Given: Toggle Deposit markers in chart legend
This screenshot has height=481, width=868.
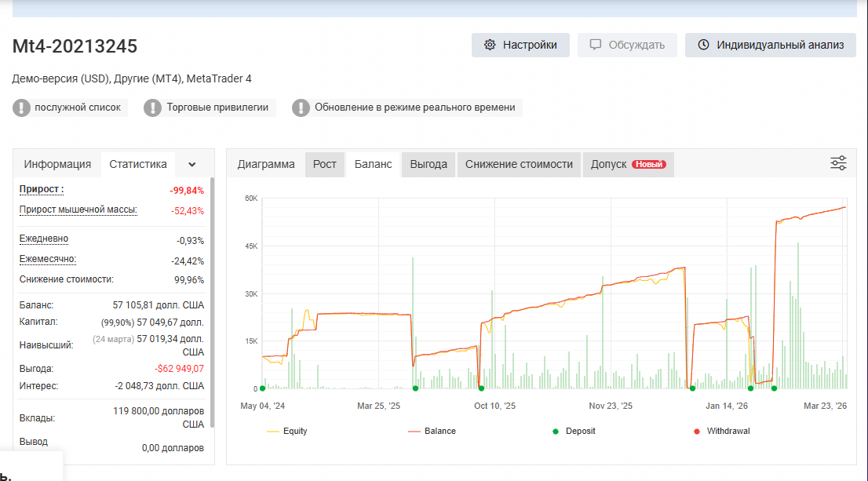Looking at the screenshot, I should (574, 432).
